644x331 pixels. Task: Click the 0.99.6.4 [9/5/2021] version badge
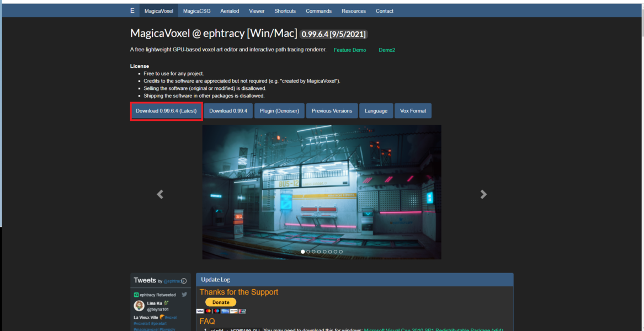pyautogui.click(x=334, y=34)
